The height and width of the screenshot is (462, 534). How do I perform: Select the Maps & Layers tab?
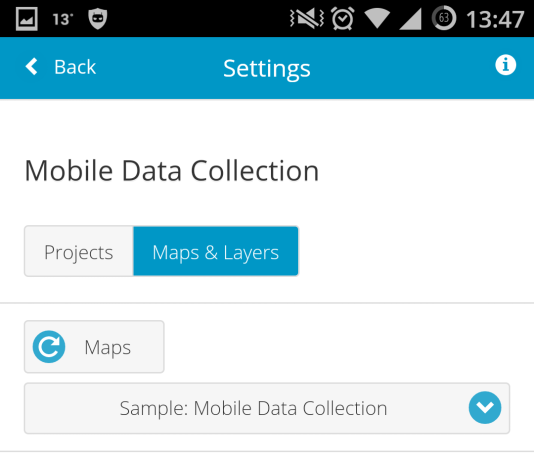[x=216, y=252]
